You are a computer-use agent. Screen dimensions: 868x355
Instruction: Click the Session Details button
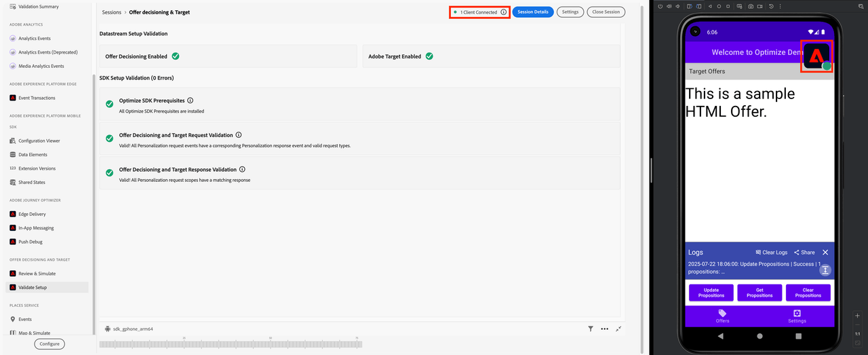coord(532,12)
